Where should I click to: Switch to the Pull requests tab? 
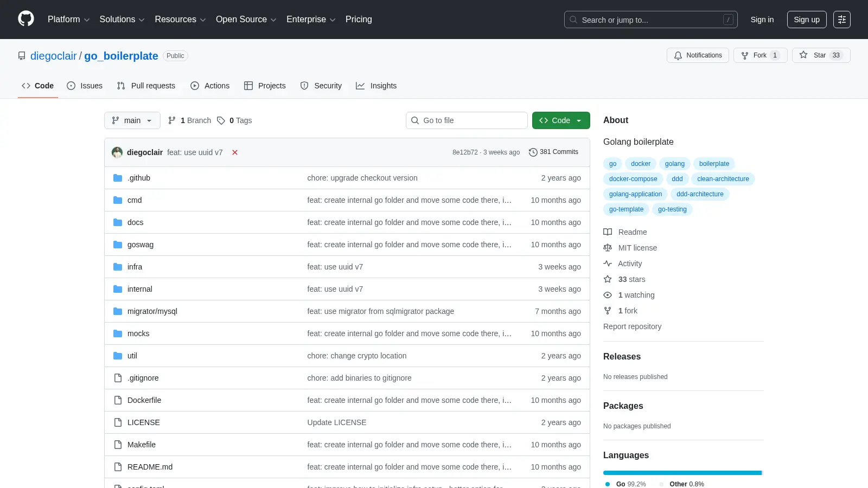coord(146,86)
